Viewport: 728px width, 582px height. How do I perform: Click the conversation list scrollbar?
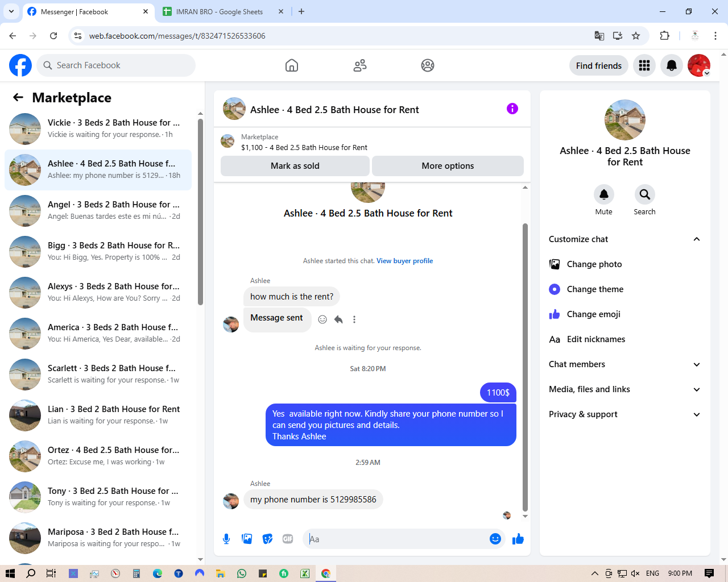click(200, 211)
